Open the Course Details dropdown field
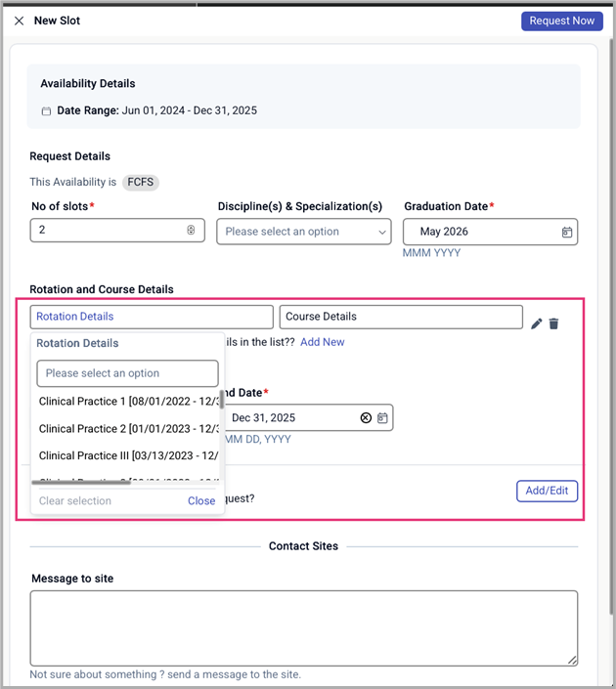 [x=400, y=317]
